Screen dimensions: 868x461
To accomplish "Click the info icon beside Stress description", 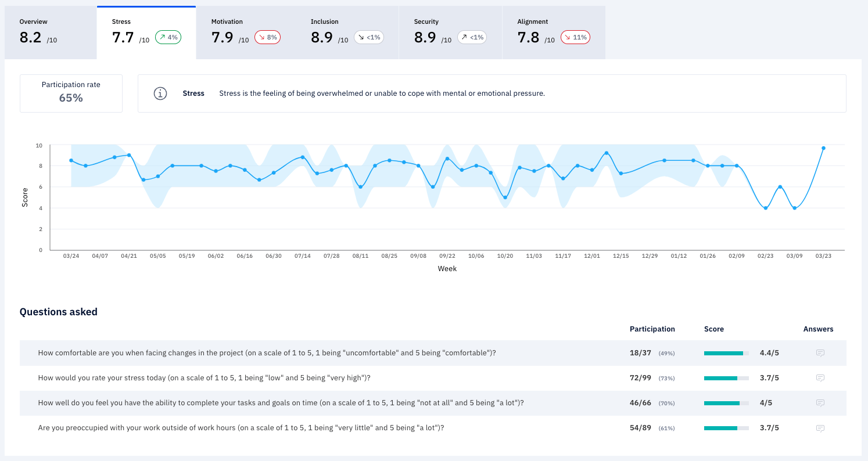I will [x=160, y=93].
